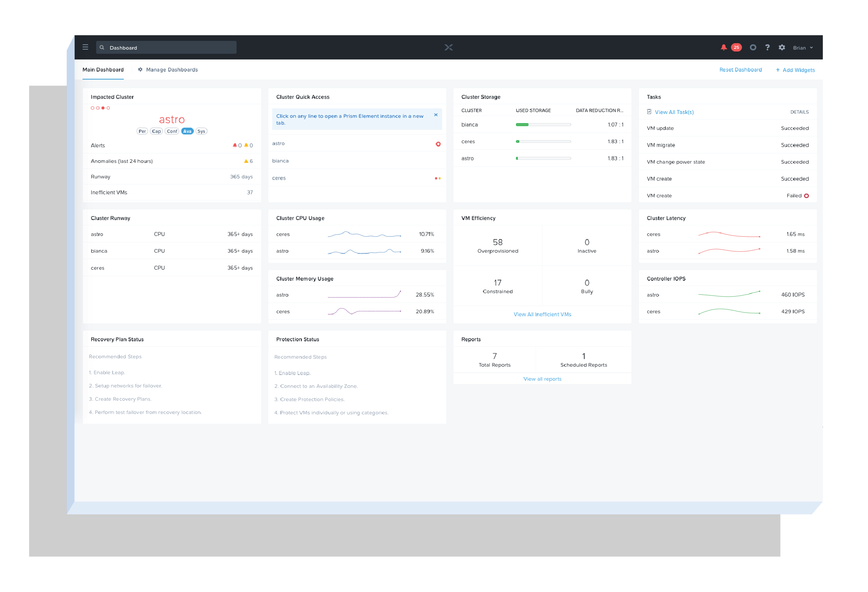Expand the notification badge showing 25 alerts
The height and width of the screenshot is (592, 868).
pyautogui.click(x=734, y=47)
